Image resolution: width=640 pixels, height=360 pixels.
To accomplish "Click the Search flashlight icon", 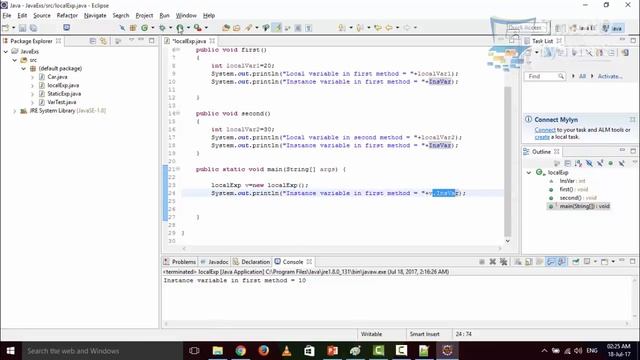I will pos(248,28).
